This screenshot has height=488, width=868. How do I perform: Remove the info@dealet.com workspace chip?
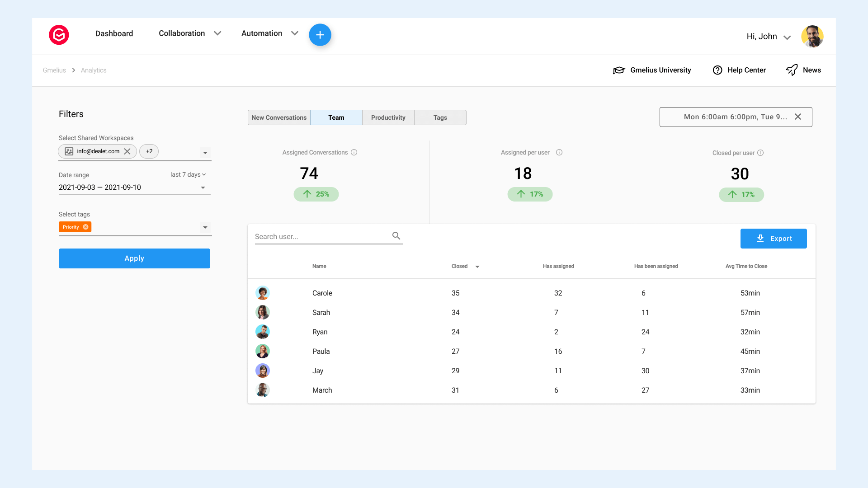point(128,151)
